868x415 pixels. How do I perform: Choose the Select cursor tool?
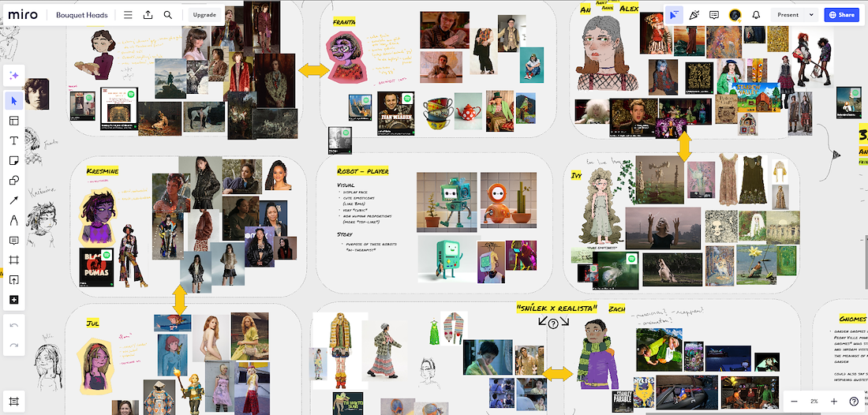pyautogui.click(x=14, y=101)
